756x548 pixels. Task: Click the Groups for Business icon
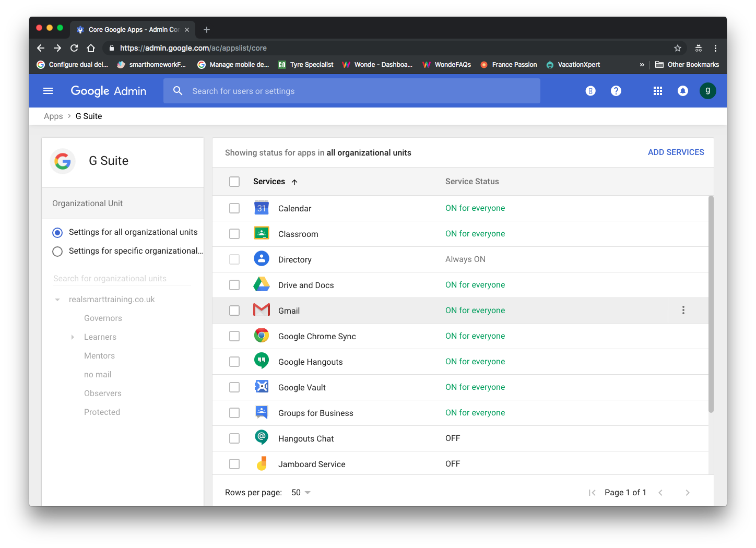(x=262, y=412)
